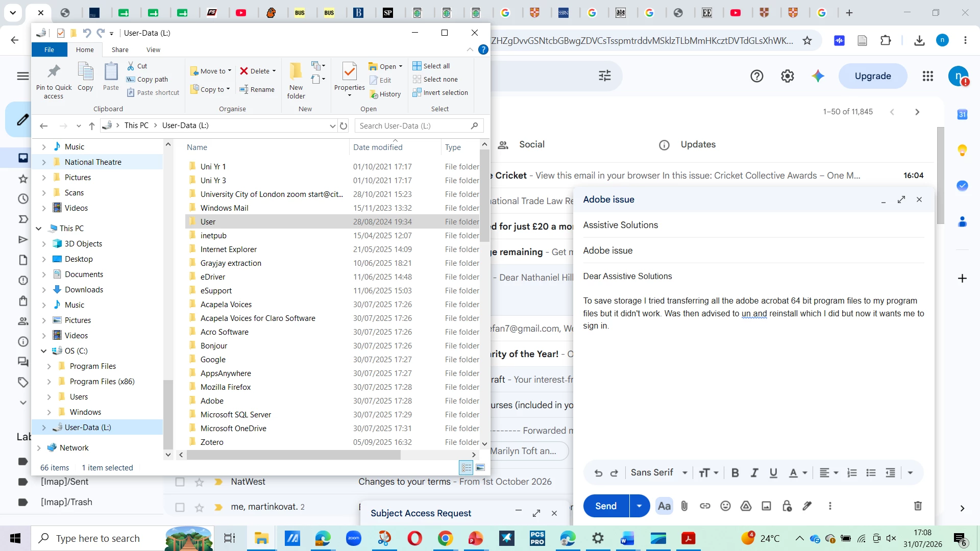Go up one folder level in Explorer
980x551 pixels.
pyautogui.click(x=92, y=126)
